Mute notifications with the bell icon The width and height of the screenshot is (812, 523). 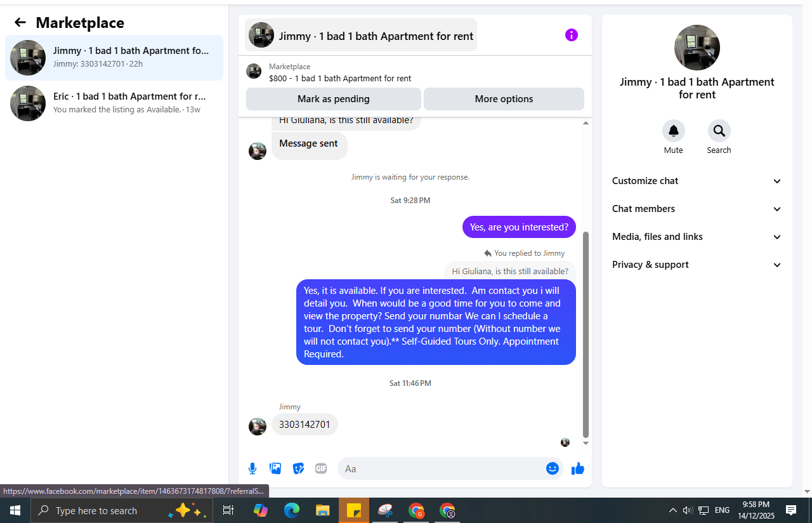674,131
